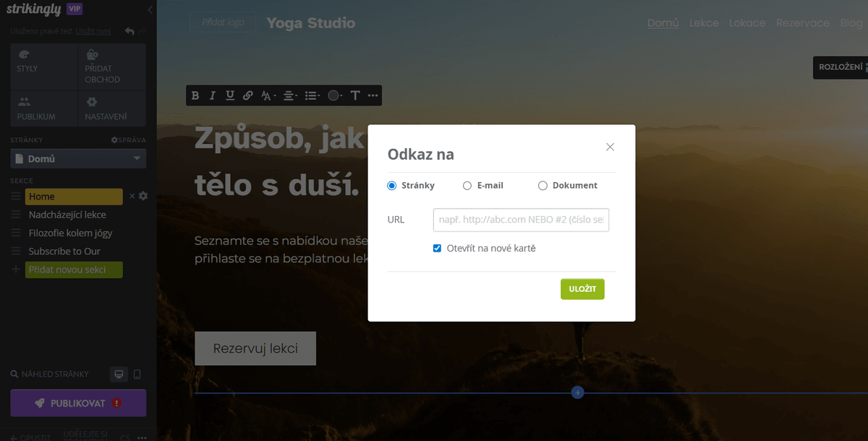Collapse the left sidebar with chevron
The width and height of the screenshot is (868, 441).
[x=150, y=9]
